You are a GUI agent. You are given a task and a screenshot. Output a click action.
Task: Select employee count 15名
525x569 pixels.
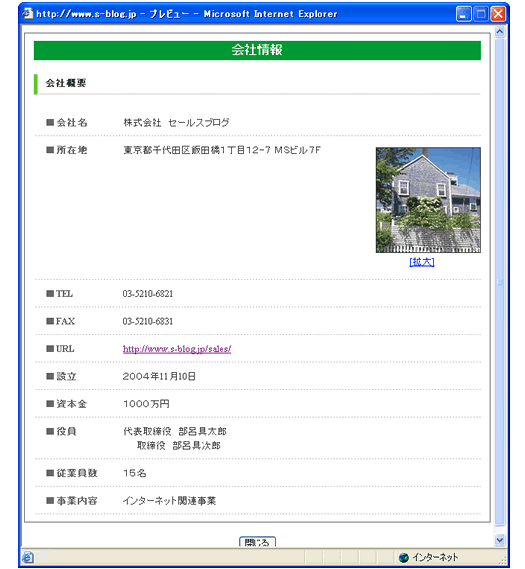point(135,474)
